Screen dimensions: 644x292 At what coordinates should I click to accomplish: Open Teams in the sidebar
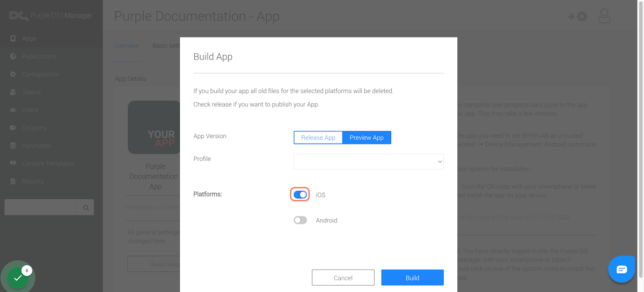31,92
